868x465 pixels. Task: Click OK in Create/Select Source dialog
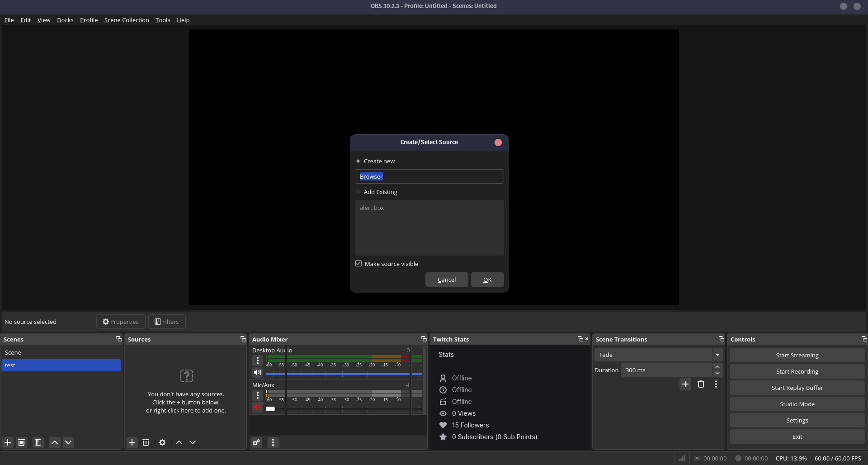tap(487, 280)
